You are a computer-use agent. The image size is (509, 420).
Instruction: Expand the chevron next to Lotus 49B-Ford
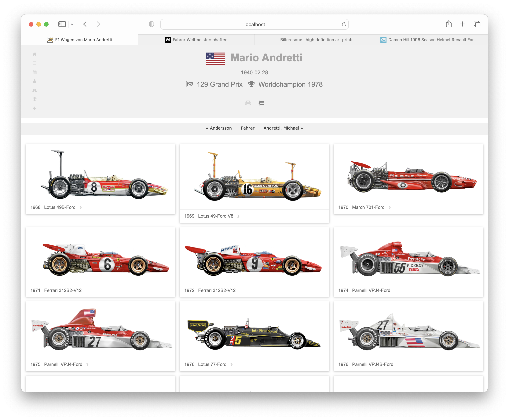[81, 208]
